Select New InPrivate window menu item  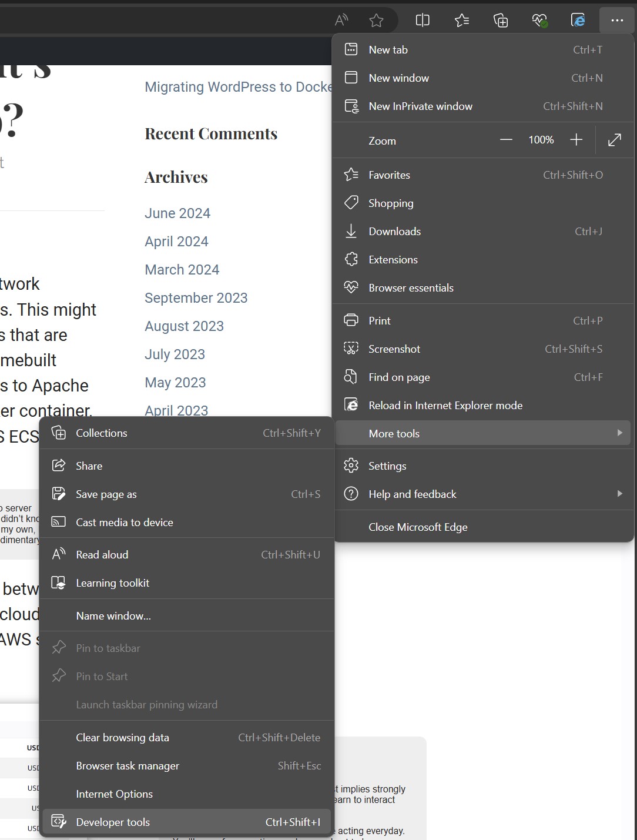tap(421, 106)
